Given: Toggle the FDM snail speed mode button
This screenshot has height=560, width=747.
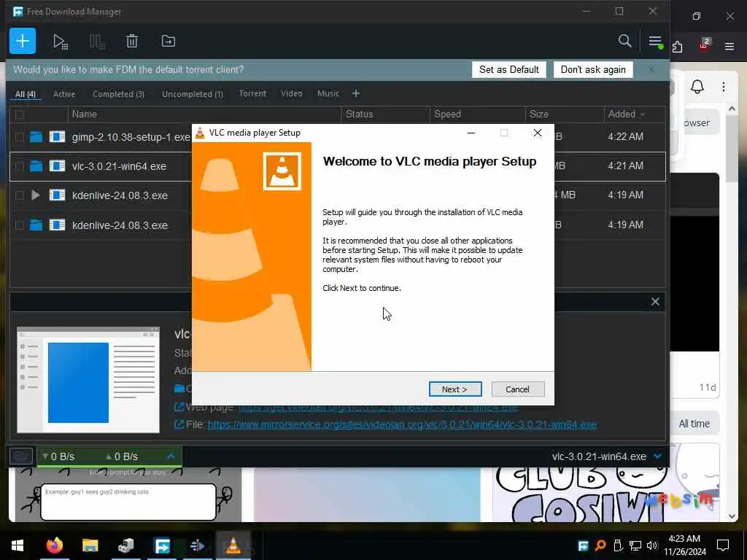Looking at the screenshot, I should pyautogui.click(x=21, y=456).
